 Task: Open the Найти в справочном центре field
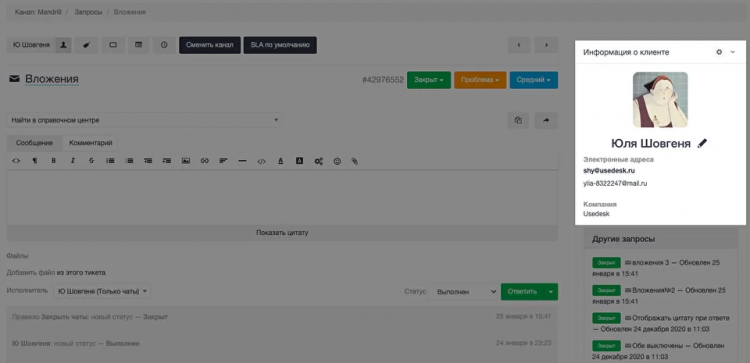pos(144,121)
